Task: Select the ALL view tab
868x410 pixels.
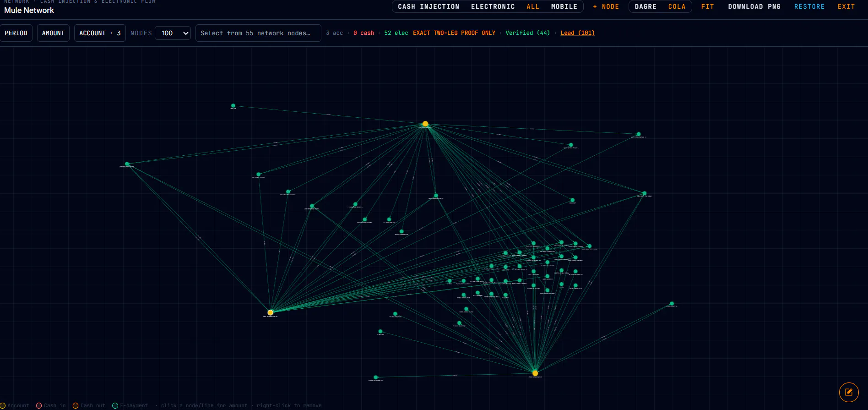Action: (533, 6)
